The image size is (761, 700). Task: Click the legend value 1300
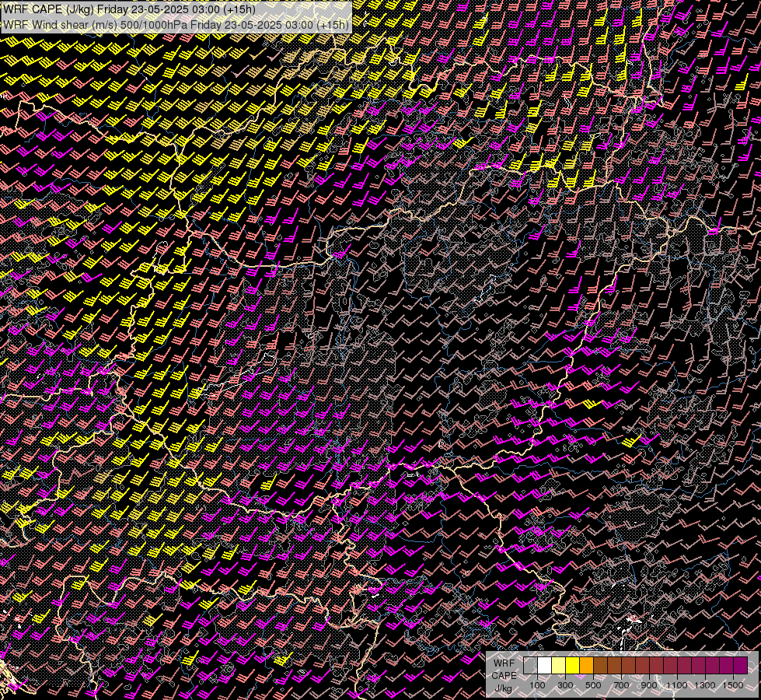coord(705,685)
